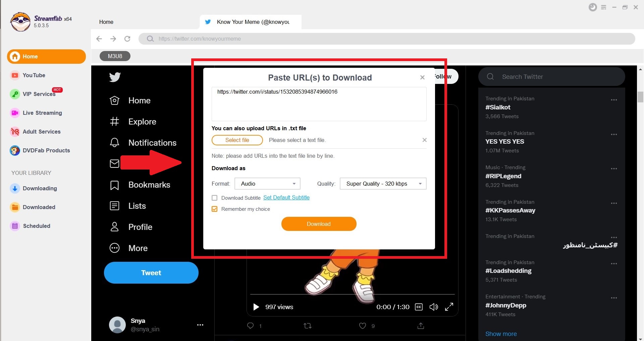
Task: Click the Select file button
Action: tap(237, 140)
